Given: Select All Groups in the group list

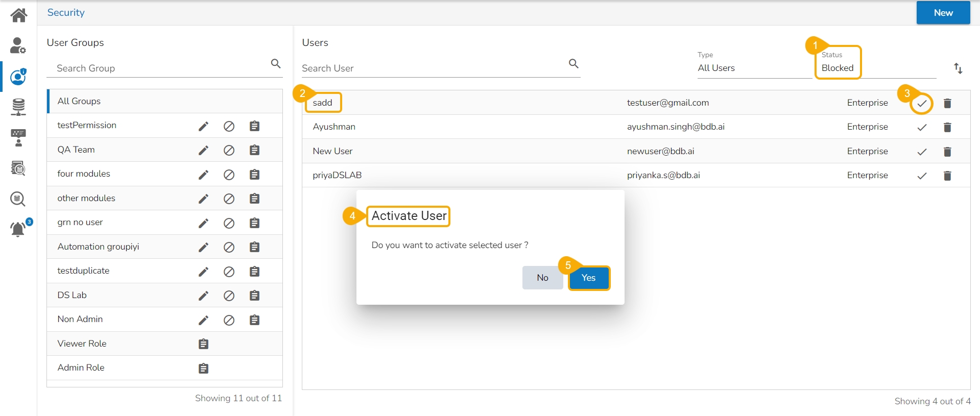Looking at the screenshot, I should tap(79, 101).
